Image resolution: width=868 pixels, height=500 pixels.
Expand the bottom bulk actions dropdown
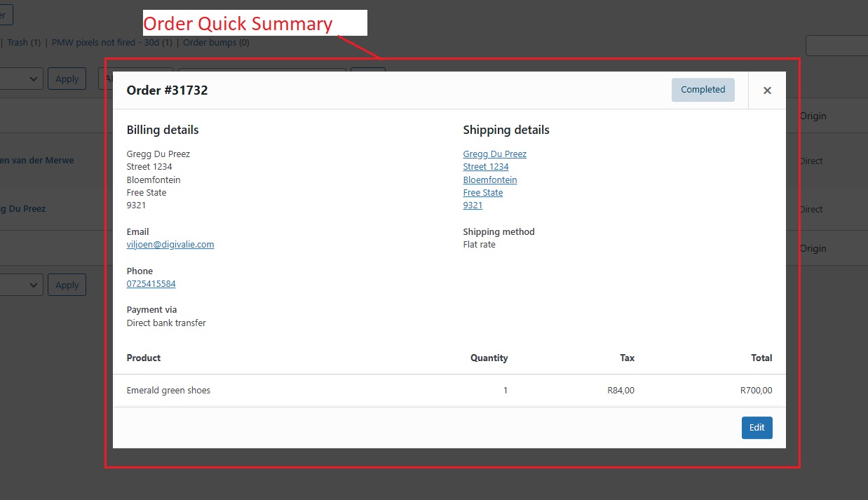tap(21, 285)
